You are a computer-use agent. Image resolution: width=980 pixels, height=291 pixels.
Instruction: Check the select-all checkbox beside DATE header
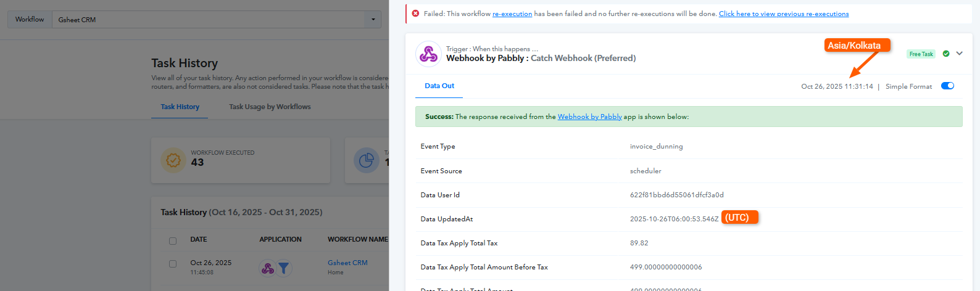point(173,240)
